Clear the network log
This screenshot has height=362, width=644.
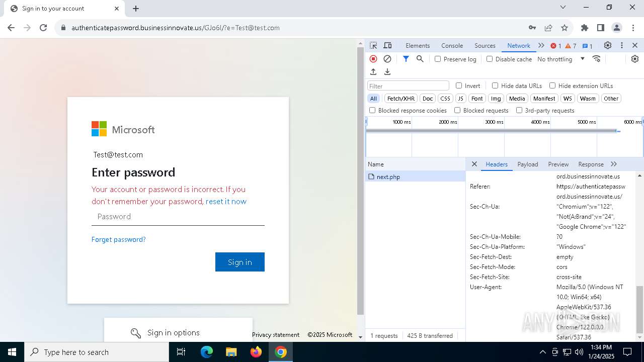tap(387, 59)
